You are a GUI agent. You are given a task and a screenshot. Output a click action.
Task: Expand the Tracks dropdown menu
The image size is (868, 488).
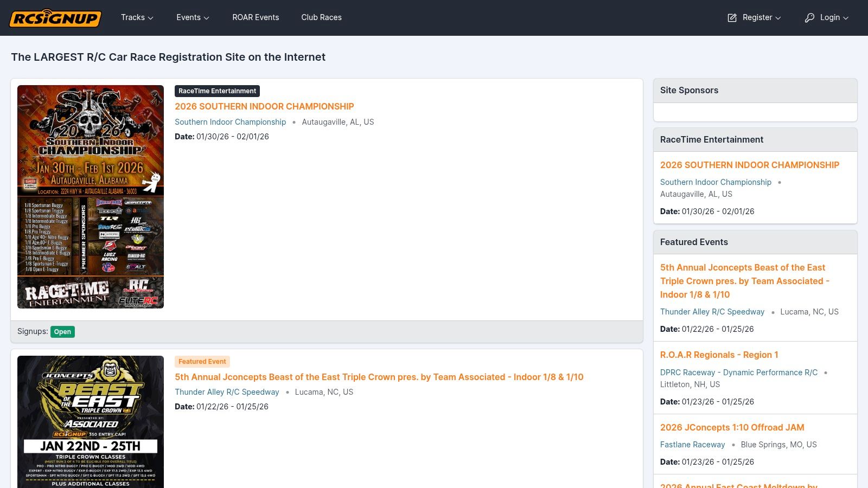pos(137,17)
